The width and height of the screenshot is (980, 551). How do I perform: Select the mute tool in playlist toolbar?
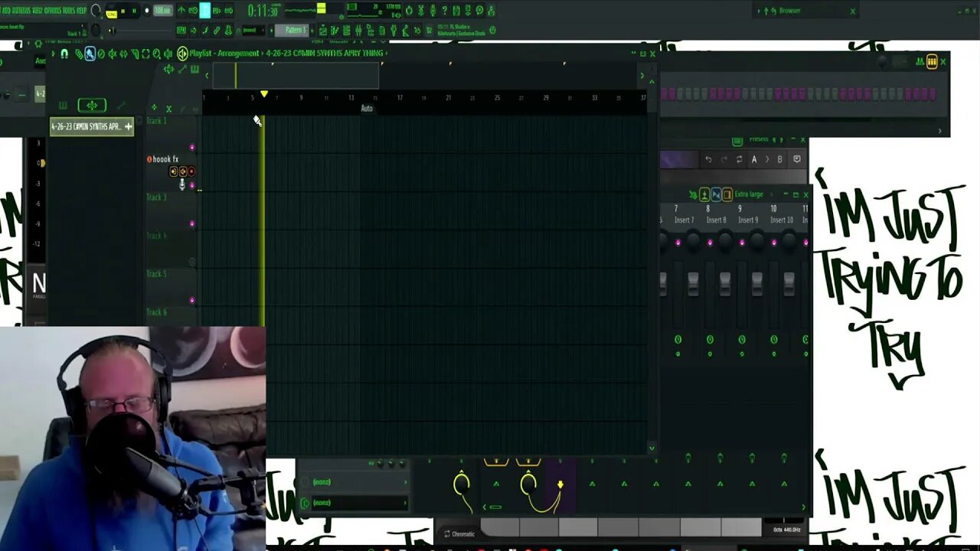(113, 54)
